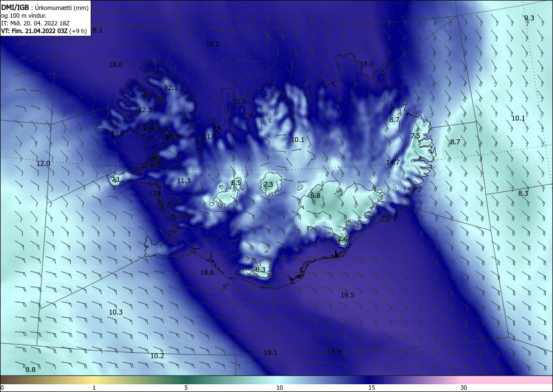Screen dimensions: 553x392
Task: Click the 8.5 value on the glacier
Action: [x=236, y=182]
